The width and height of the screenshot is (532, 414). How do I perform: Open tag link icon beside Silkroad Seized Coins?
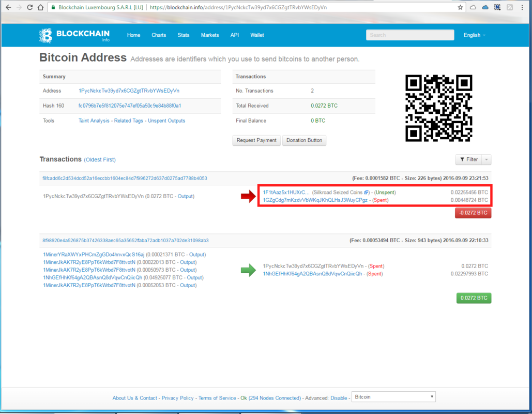(366, 192)
